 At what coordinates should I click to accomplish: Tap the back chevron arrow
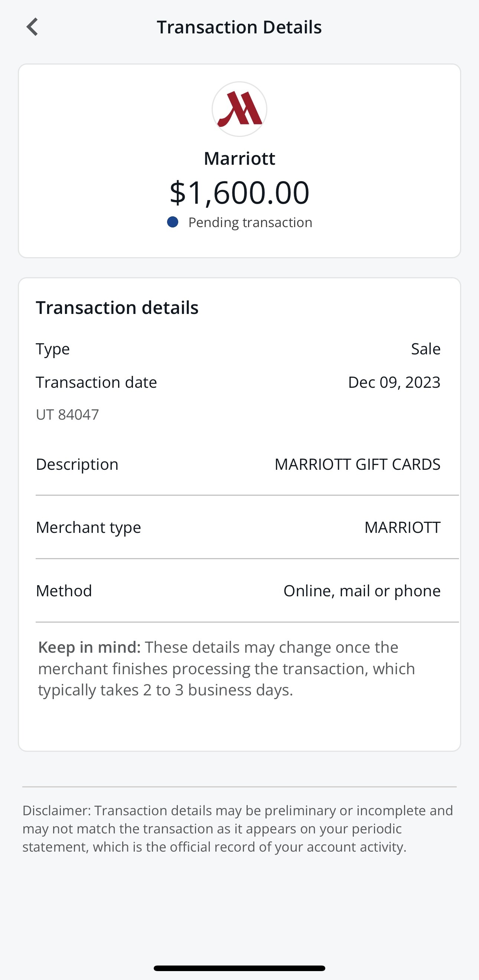click(32, 27)
